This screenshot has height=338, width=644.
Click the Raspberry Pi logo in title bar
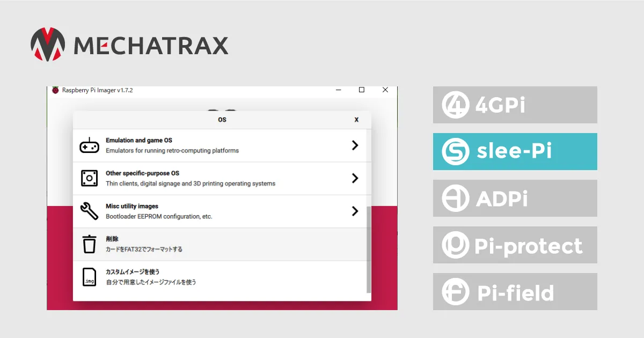pos(55,90)
